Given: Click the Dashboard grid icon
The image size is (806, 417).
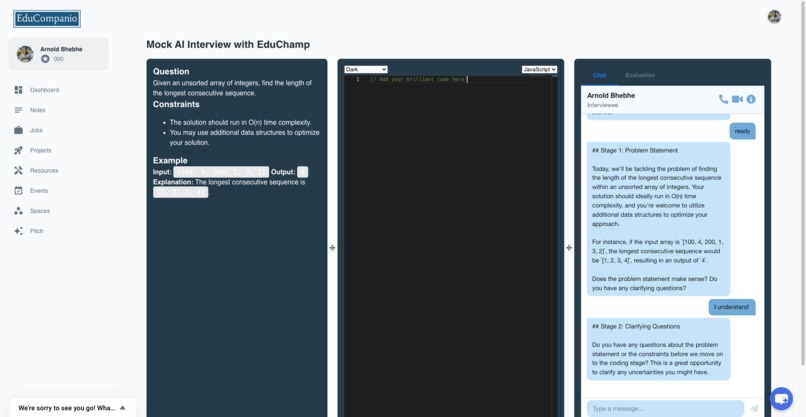Looking at the screenshot, I should coord(19,90).
